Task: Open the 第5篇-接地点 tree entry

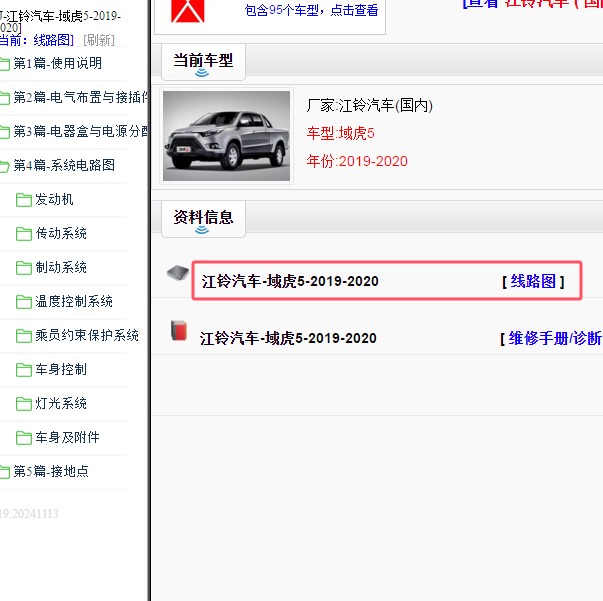Action: (51, 471)
